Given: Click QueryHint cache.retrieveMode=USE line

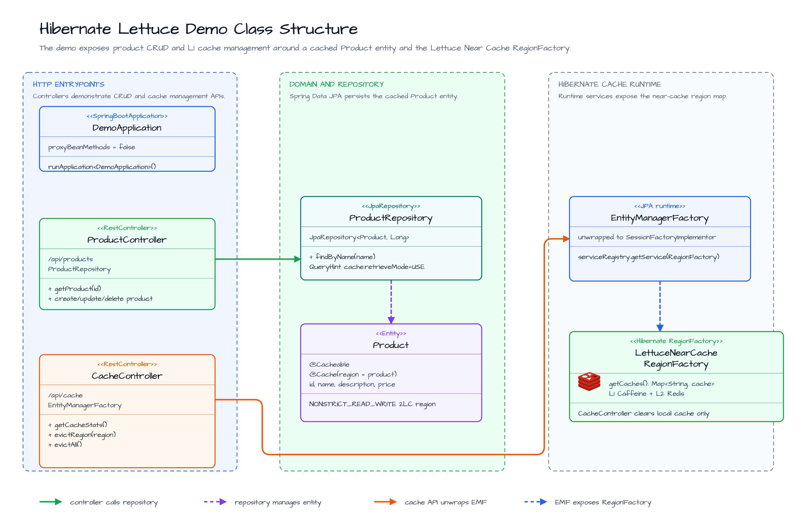Looking at the screenshot, I should click(367, 267).
